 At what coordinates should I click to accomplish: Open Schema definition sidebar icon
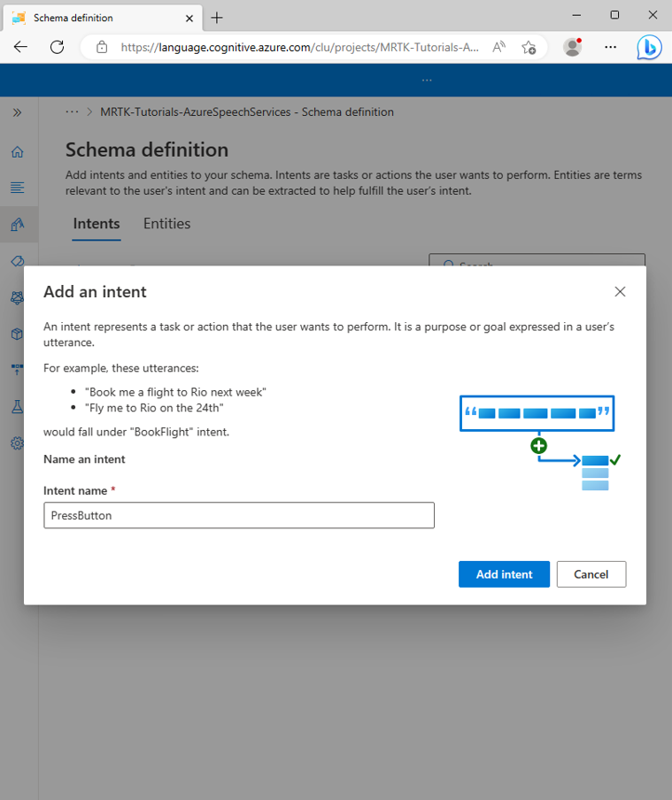click(x=17, y=224)
